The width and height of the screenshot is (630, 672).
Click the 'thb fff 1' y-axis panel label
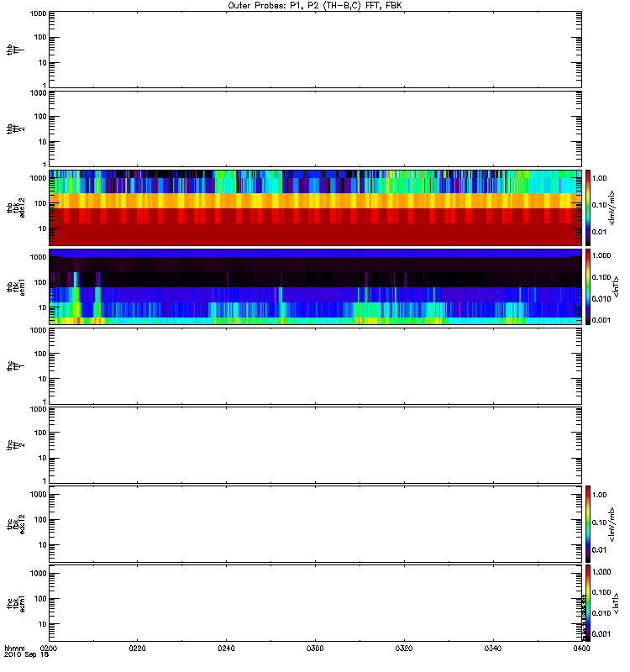coord(15,50)
